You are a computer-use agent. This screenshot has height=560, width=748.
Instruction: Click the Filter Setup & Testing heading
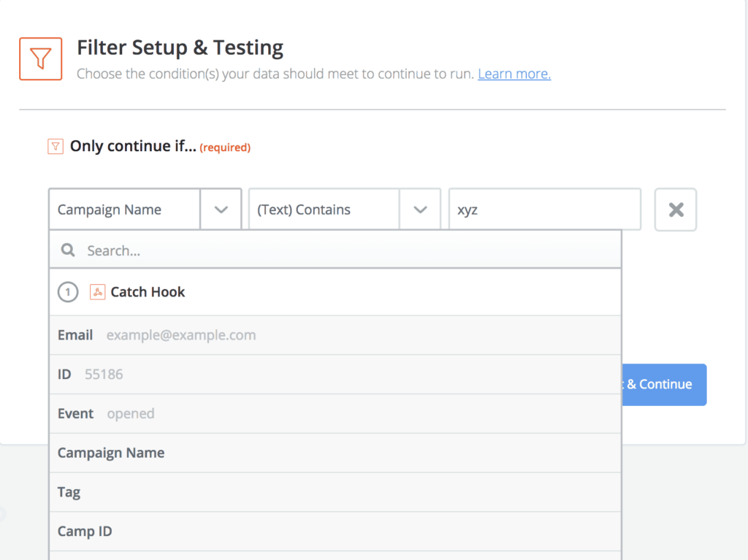(x=180, y=47)
